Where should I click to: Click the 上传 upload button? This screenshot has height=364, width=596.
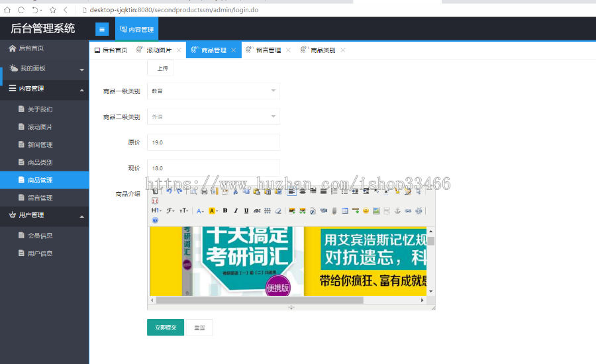point(162,68)
